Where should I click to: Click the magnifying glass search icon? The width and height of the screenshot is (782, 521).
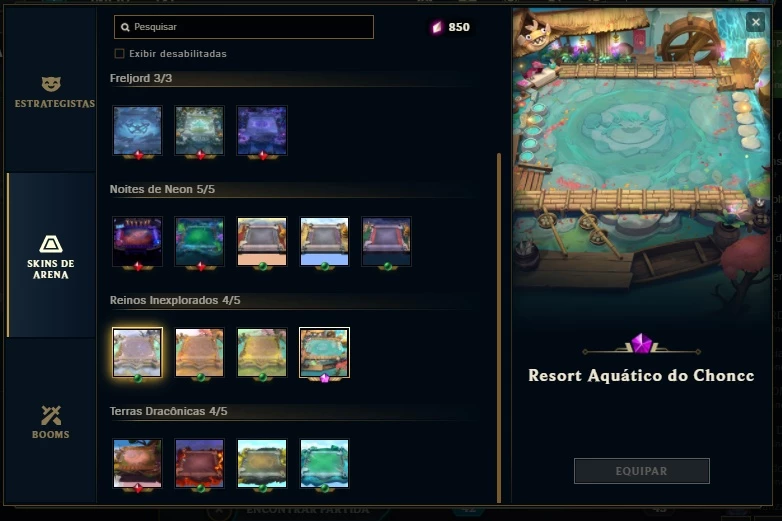125,27
